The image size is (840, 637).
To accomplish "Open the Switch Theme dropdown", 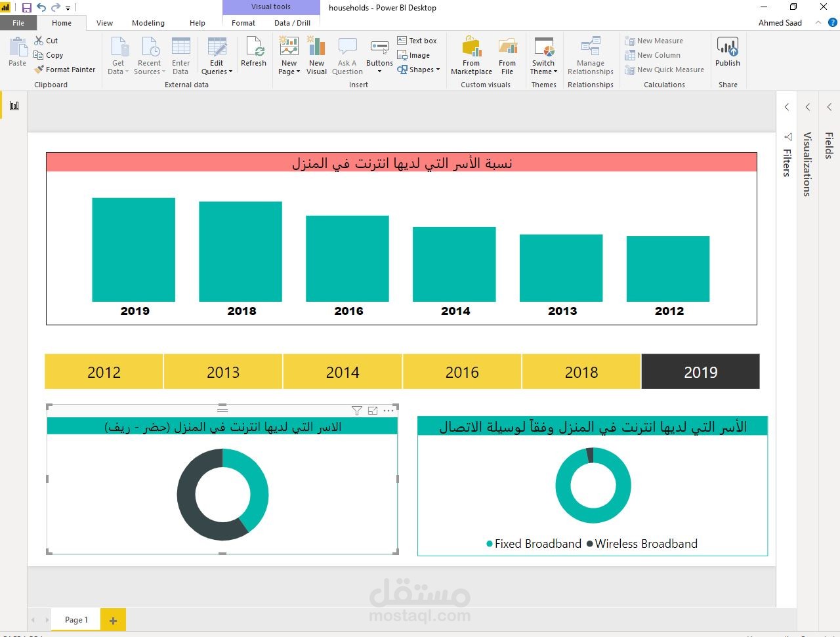I will (543, 56).
